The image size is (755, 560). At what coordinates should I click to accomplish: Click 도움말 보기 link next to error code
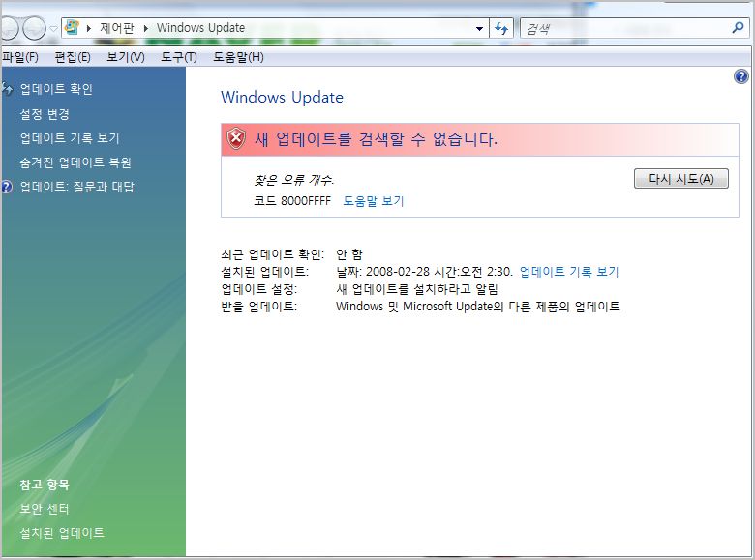pos(374,200)
